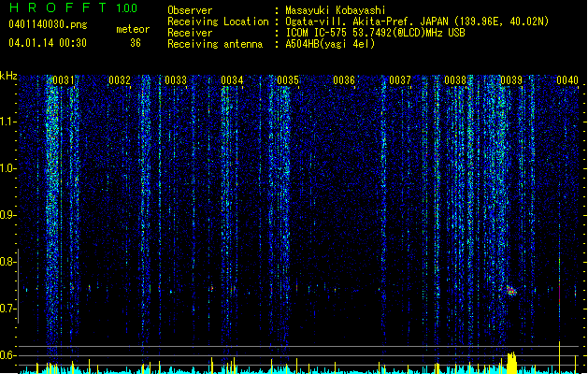This screenshot has height=374, width=588.
Task: Click the 0.6 kHz frequency axis label
Action: pyautogui.click(x=7, y=355)
